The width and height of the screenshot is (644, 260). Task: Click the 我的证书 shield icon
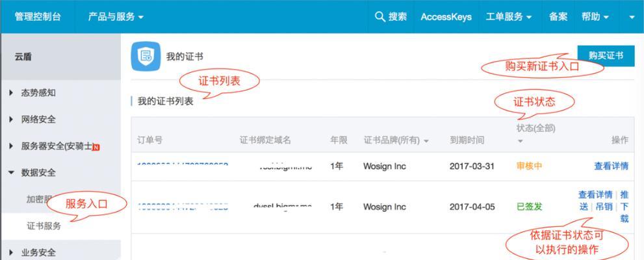tap(146, 57)
